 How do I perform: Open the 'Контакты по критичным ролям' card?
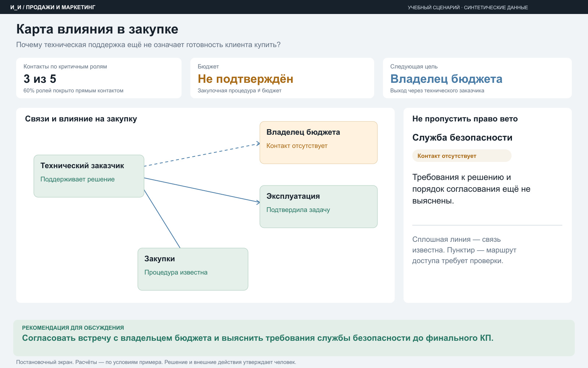tap(99, 78)
